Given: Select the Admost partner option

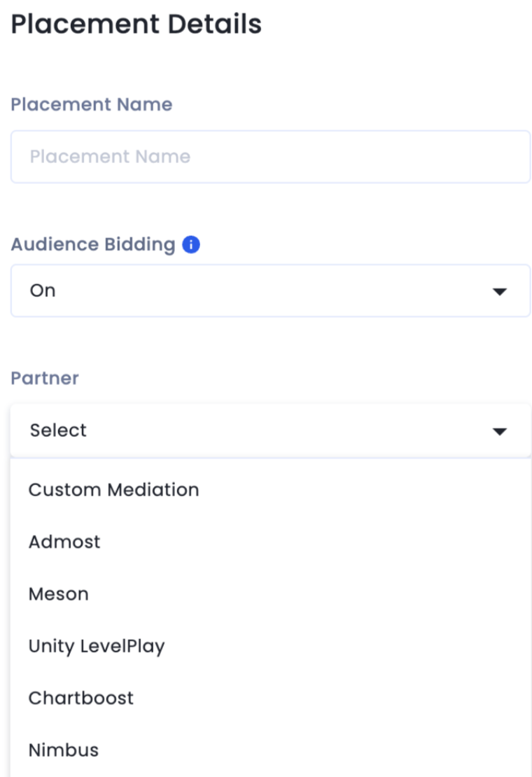Looking at the screenshot, I should (x=64, y=542).
